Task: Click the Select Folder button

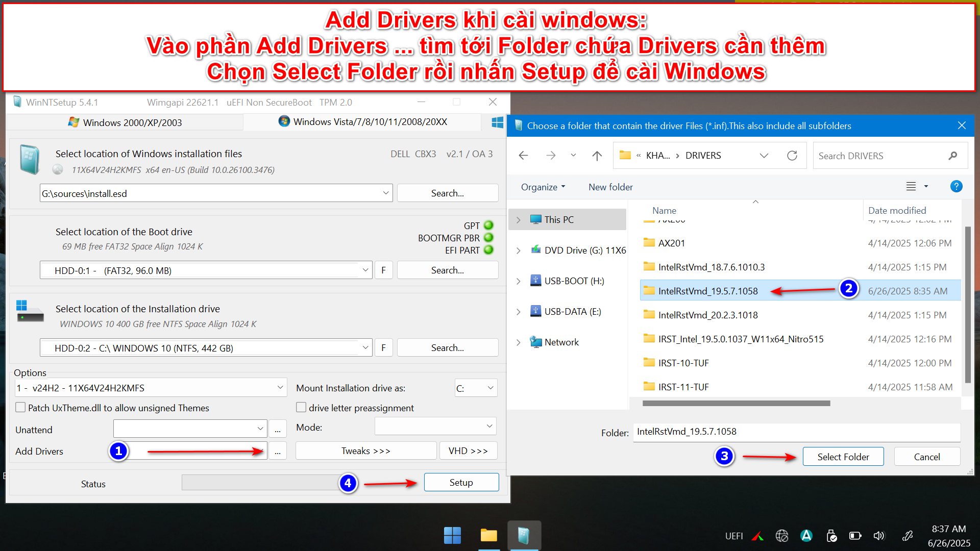Action: pos(843,457)
